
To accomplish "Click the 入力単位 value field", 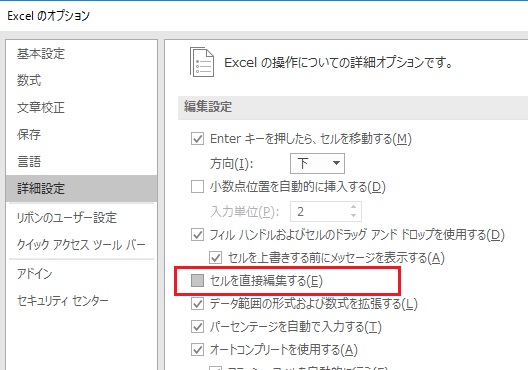I will [320, 211].
